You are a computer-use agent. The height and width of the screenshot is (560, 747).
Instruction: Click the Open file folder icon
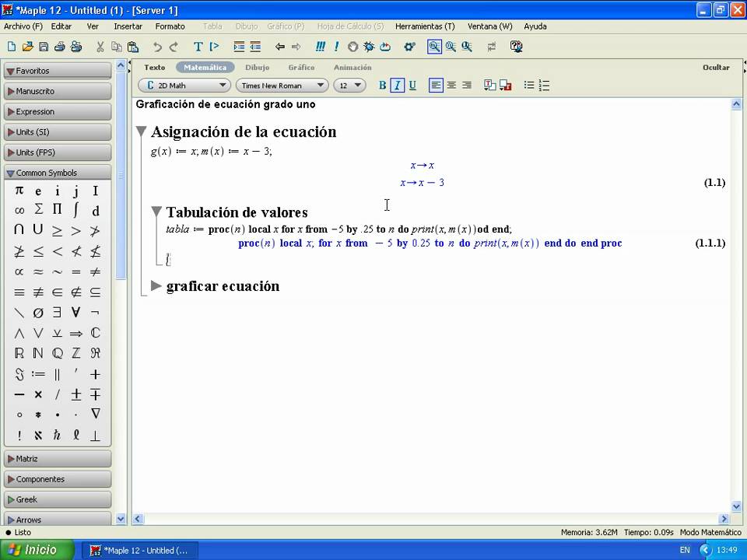click(x=28, y=46)
